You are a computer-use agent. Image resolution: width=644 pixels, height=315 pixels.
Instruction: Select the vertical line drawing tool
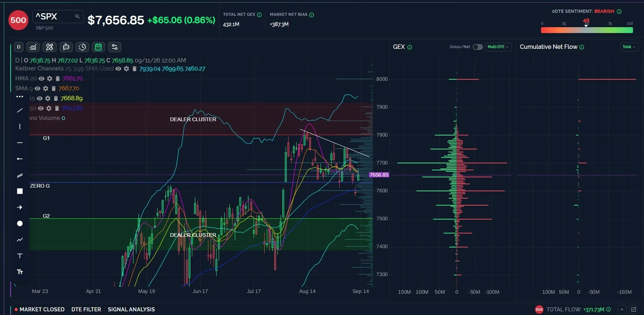20,127
